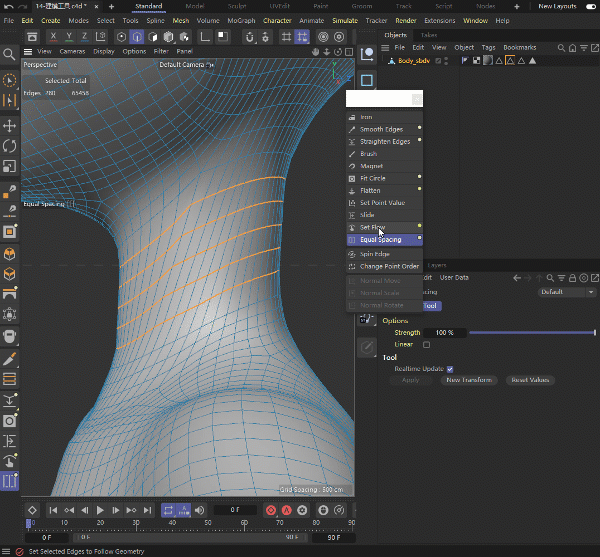The image size is (600, 557).
Task: Click the search magnifier icon at top left
Action: [10, 54]
